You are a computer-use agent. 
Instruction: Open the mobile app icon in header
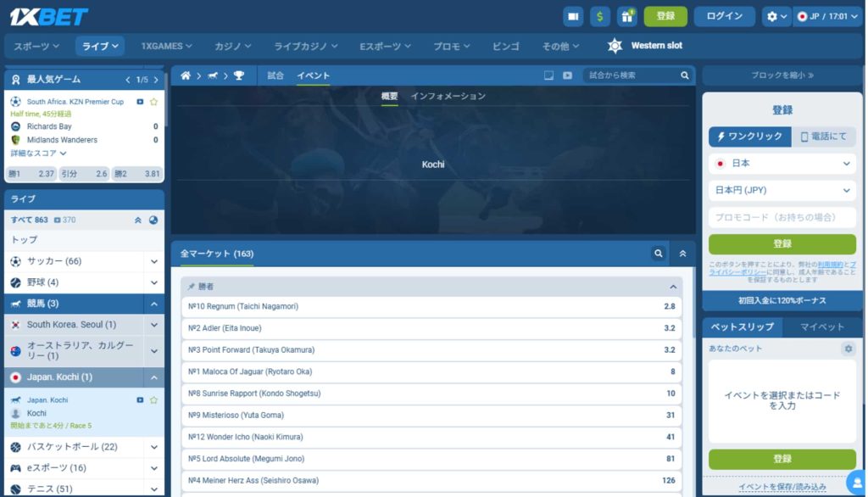pyautogui.click(x=573, y=17)
